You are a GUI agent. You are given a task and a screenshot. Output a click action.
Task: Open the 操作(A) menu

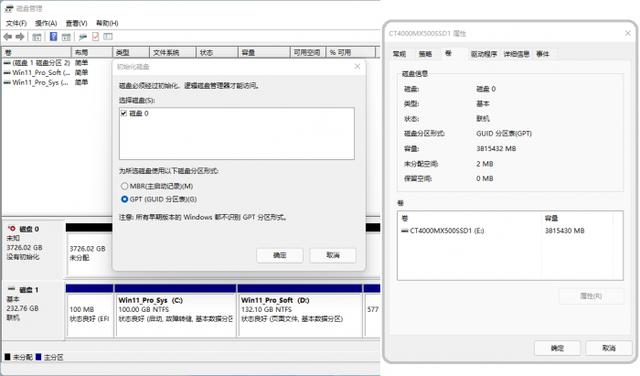click(x=46, y=23)
